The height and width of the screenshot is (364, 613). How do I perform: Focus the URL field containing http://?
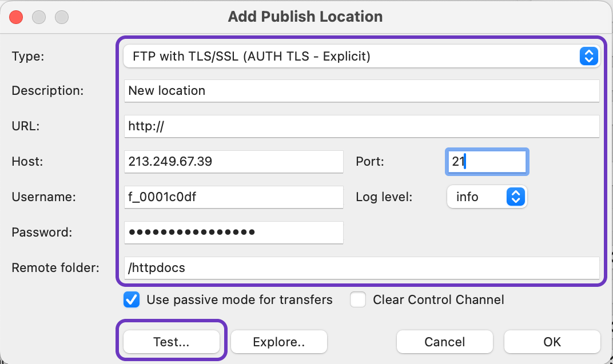pyautogui.click(x=361, y=126)
